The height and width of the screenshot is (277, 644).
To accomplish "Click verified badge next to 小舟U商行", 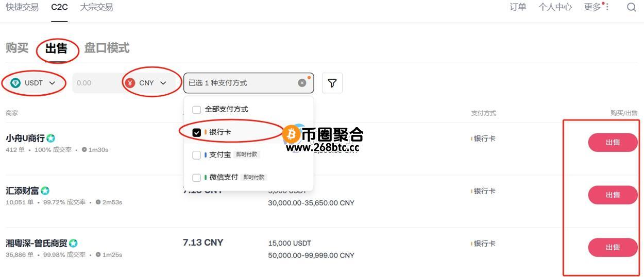I will [50, 138].
